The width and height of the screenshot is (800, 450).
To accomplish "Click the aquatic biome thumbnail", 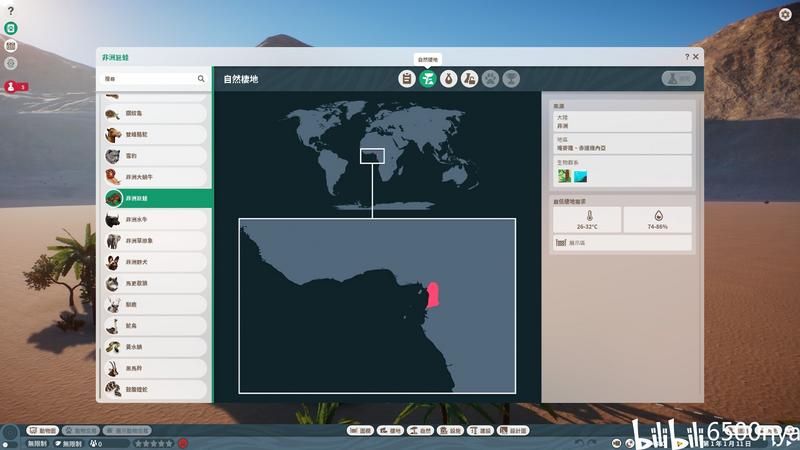I will click(x=581, y=176).
